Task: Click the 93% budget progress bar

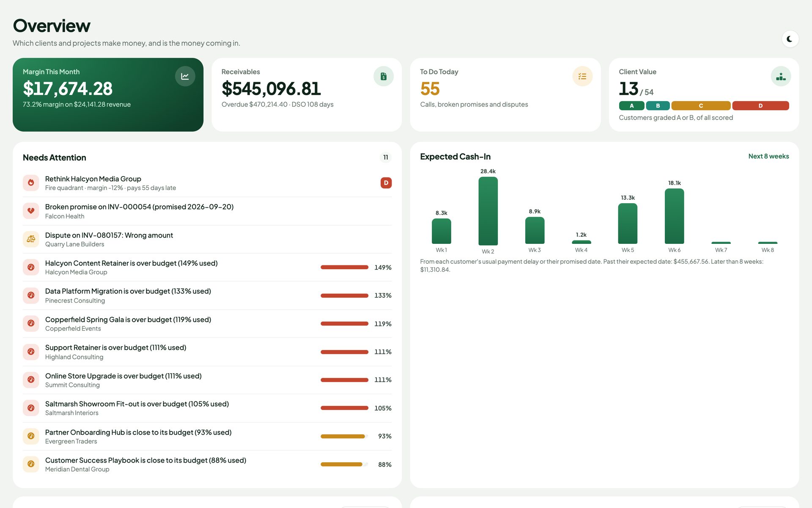Action: click(x=344, y=436)
